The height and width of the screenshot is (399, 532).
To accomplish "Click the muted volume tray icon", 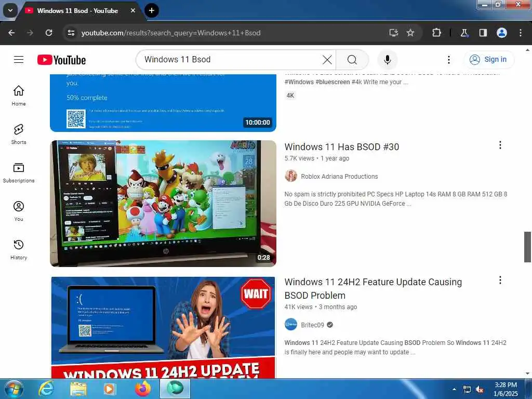I will (x=480, y=390).
